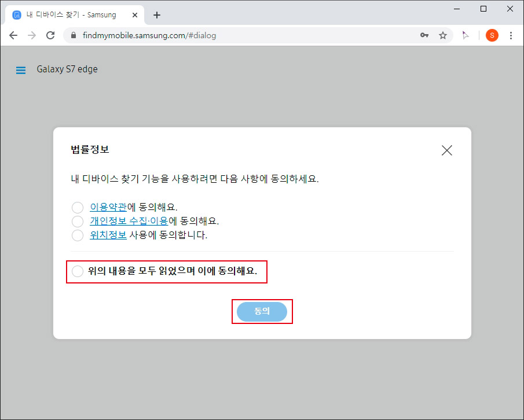
Task: Open the orange S profile avatar
Action: tap(492, 35)
